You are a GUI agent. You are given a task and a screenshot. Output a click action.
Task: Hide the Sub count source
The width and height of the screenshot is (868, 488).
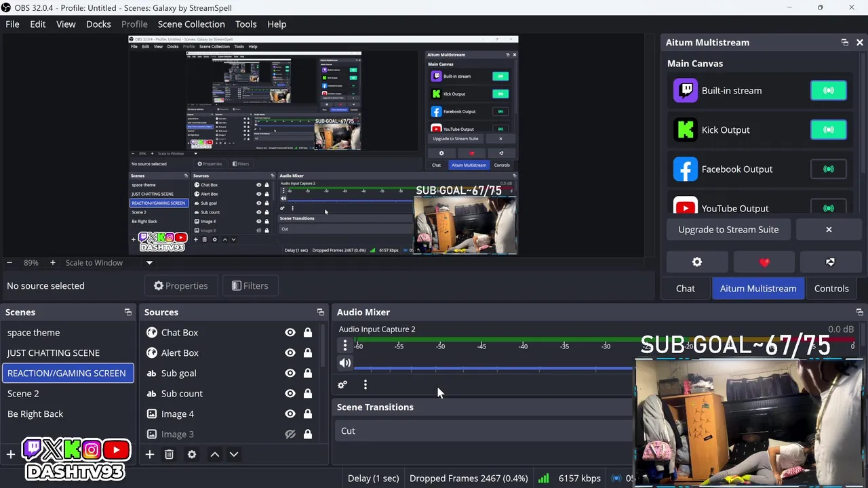click(290, 393)
